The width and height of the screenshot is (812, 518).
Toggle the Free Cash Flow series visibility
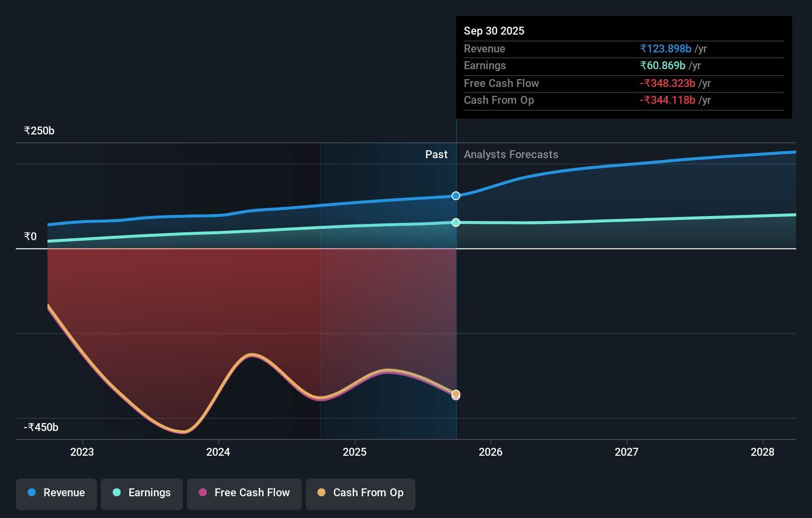click(244, 494)
